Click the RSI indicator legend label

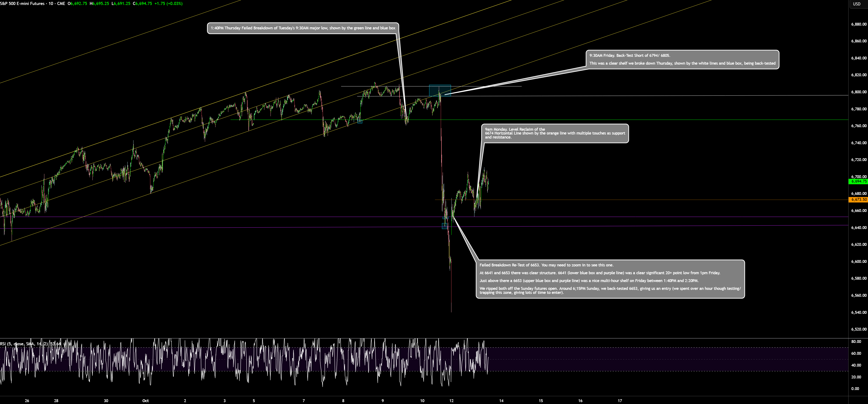(20, 344)
